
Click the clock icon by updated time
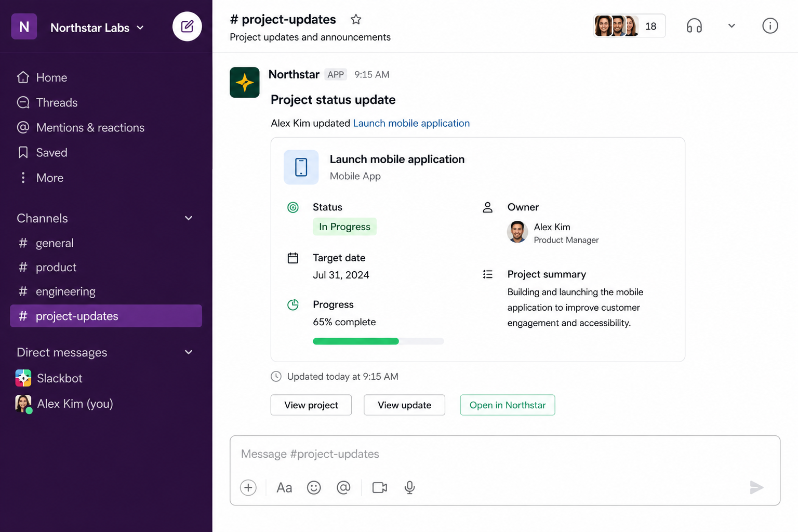276,377
